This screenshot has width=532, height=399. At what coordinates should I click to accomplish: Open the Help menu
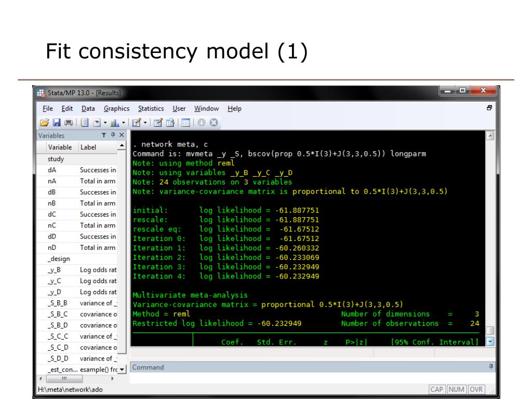(234, 109)
